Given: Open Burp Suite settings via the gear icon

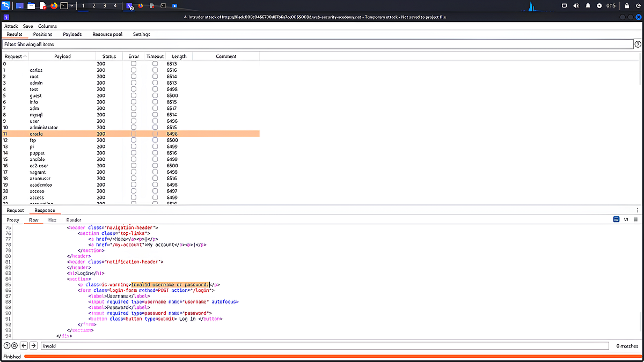Looking at the screenshot, I should tap(14, 345).
